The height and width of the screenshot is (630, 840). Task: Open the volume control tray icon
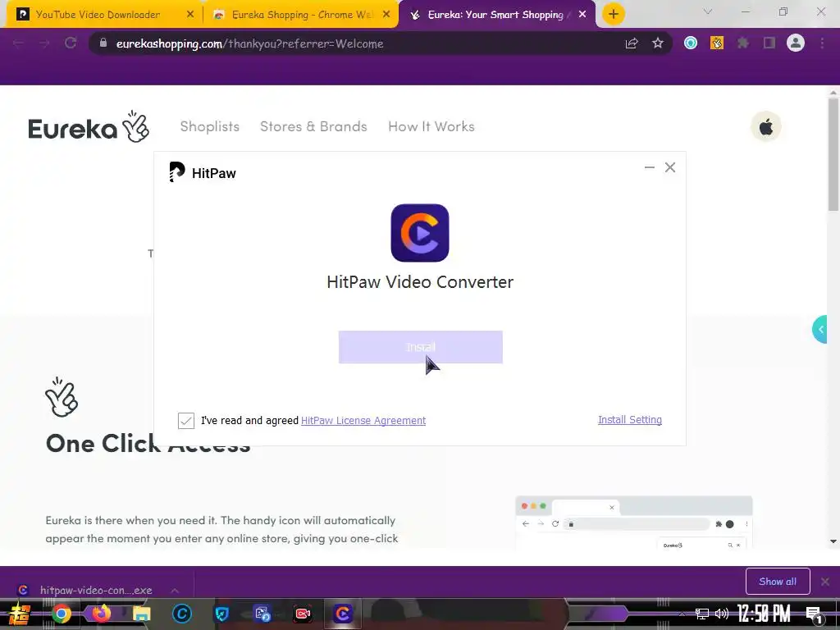[722, 614]
